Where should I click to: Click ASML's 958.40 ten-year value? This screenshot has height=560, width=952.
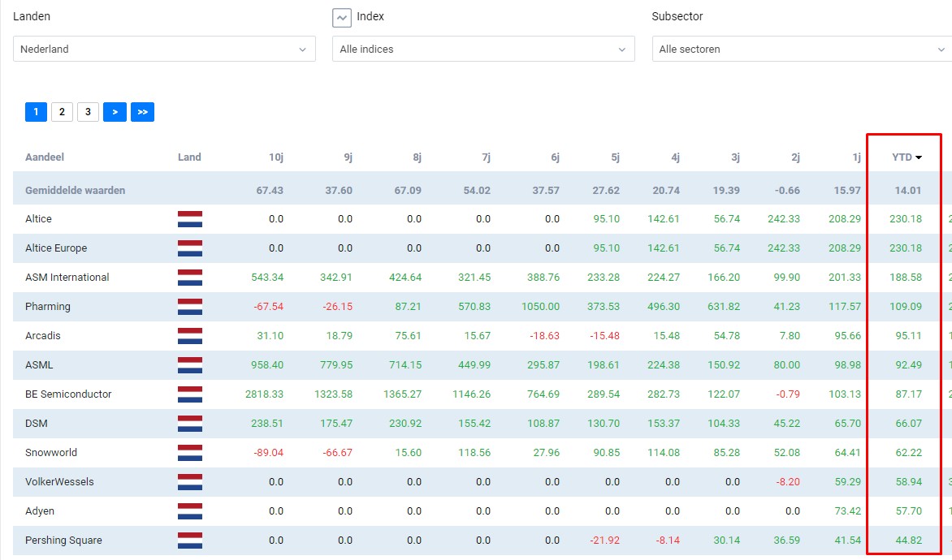267,364
